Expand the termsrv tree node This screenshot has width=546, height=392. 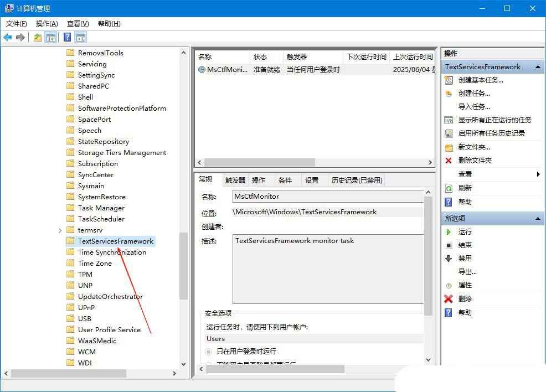pos(60,230)
